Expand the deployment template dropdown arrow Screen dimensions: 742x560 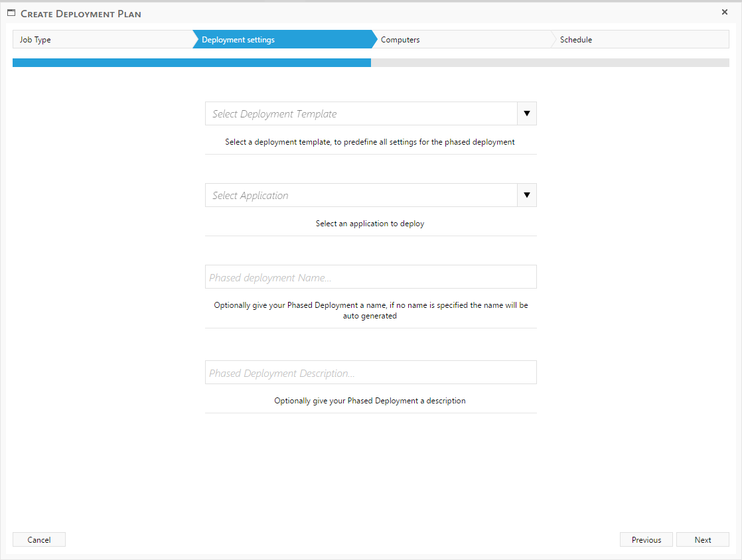click(x=526, y=114)
